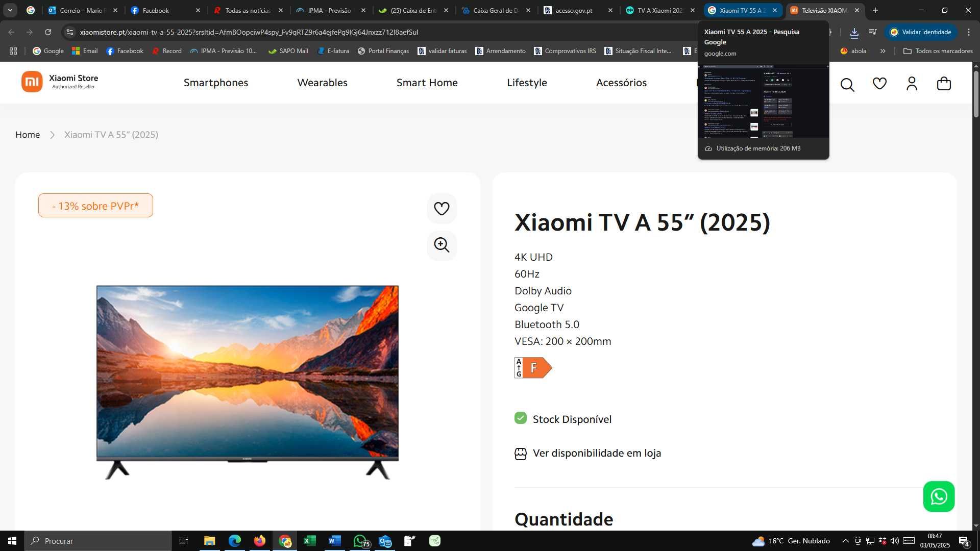
Task: Switch to Caixa Geral tab
Action: pyautogui.click(x=495, y=10)
